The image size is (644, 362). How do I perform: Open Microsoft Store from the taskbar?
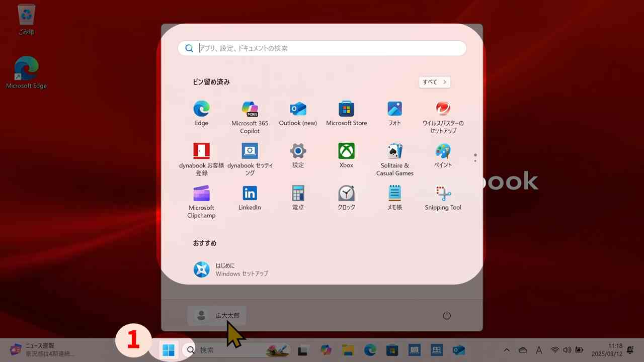392,350
